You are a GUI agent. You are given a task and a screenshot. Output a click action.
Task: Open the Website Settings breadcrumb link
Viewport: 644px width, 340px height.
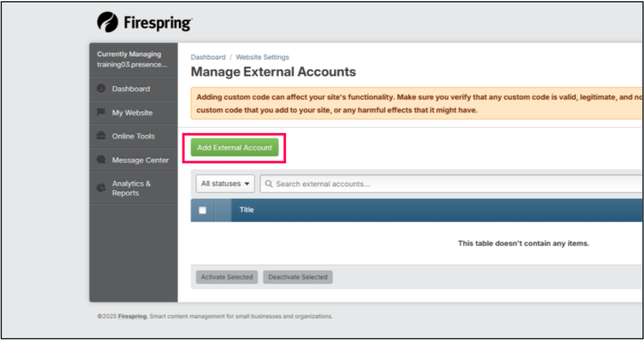pos(262,57)
